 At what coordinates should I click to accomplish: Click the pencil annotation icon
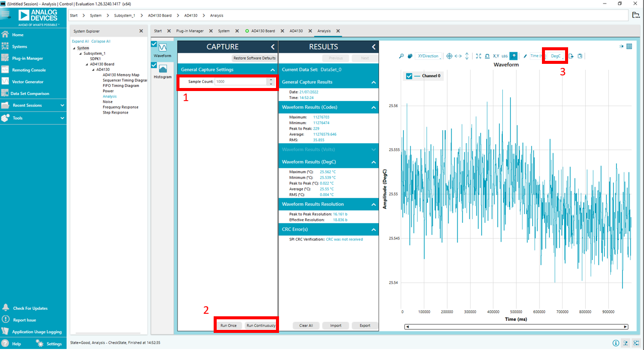point(525,56)
